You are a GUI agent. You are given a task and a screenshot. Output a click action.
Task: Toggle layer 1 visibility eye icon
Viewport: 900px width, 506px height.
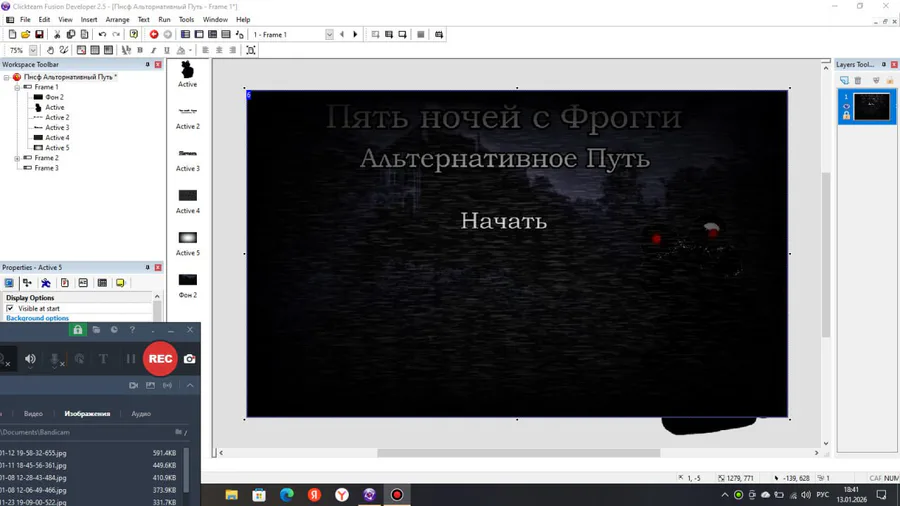click(846, 106)
